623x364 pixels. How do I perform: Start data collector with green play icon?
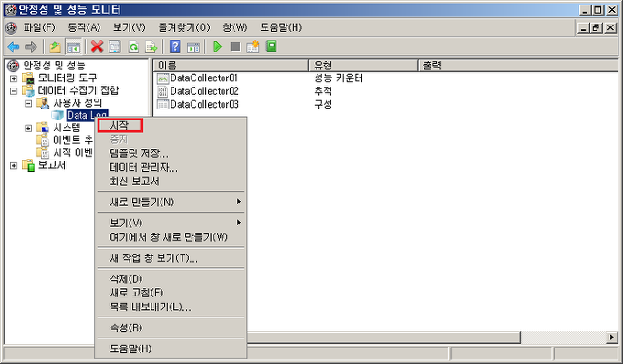(217, 47)
